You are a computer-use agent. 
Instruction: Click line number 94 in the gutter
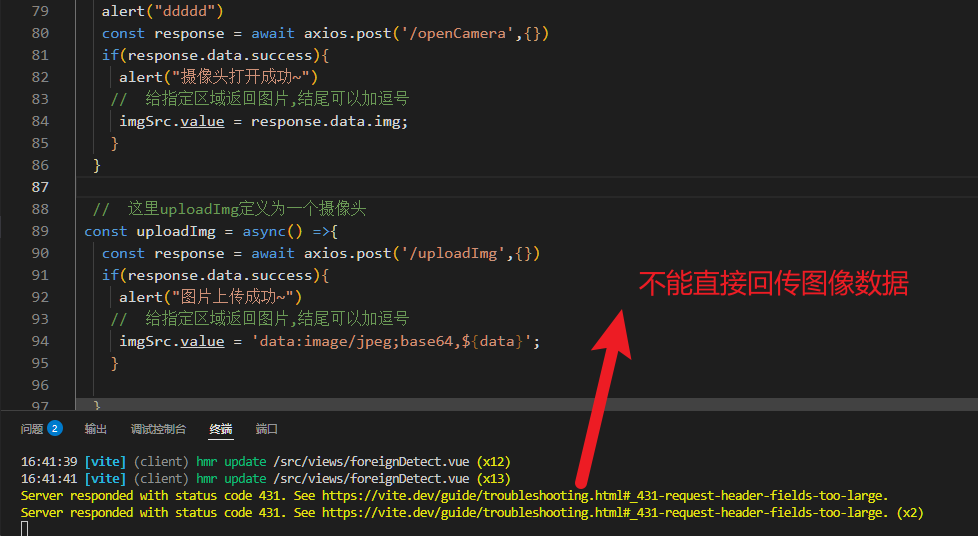click(40, 341)
